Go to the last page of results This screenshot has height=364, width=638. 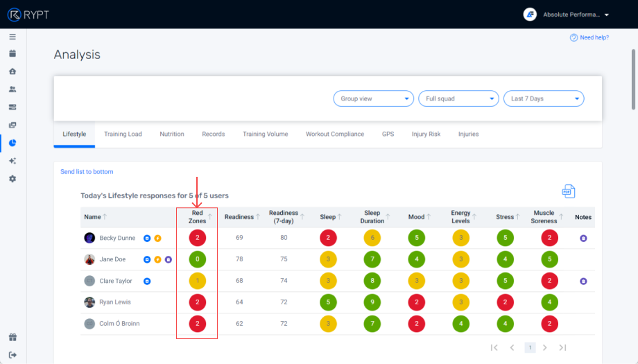[x=562, y=347]
